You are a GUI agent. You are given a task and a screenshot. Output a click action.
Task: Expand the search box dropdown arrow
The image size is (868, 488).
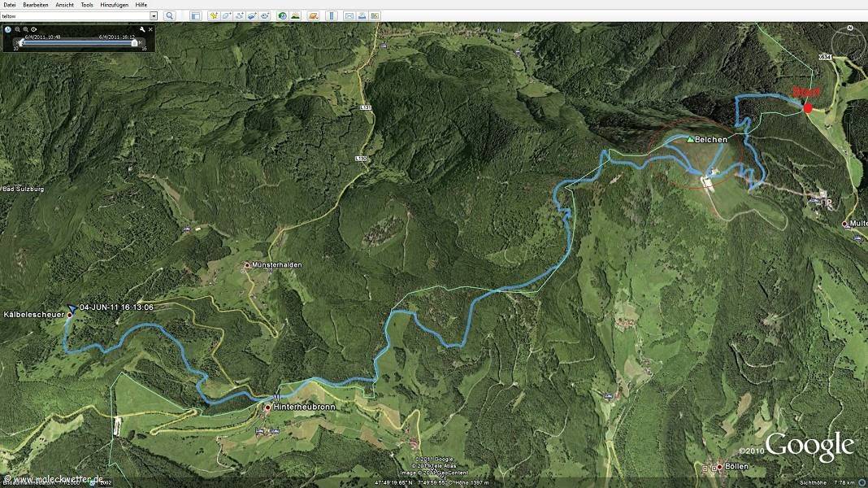point(154,15)
